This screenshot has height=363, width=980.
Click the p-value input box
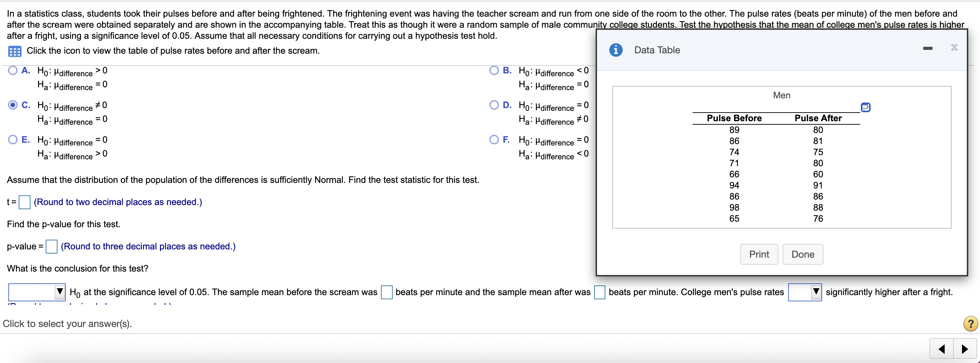point(51,247)
